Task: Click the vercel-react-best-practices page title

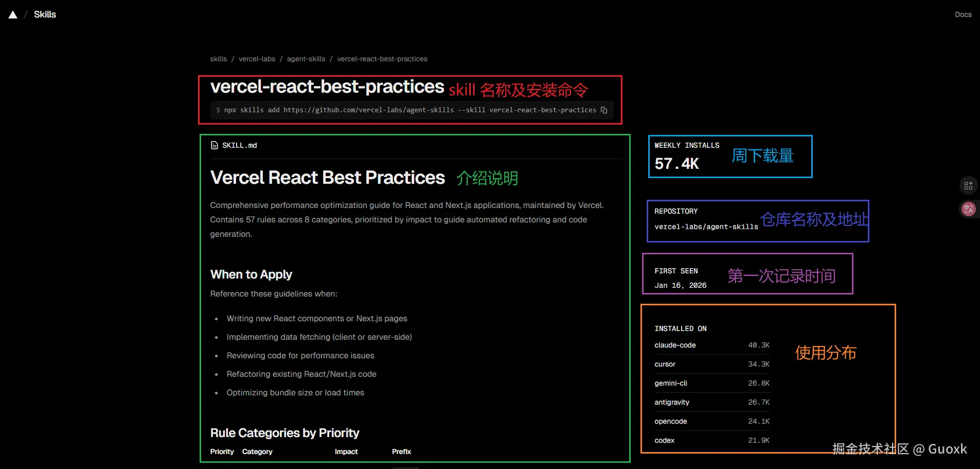Action: (327, 86)
